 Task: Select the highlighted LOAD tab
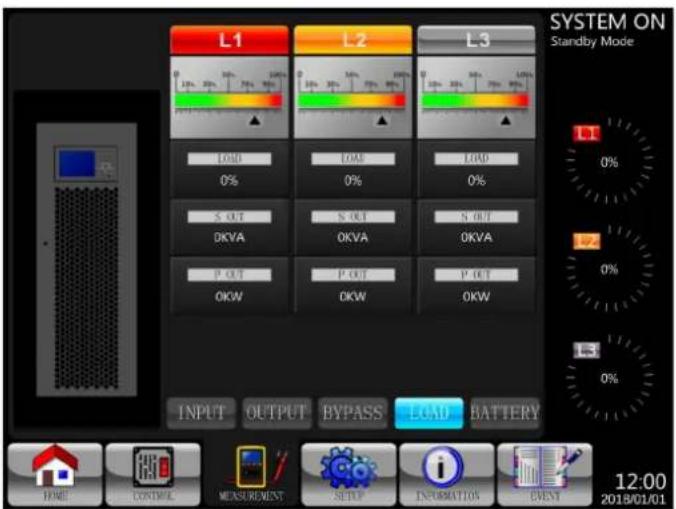coord(429,413)
